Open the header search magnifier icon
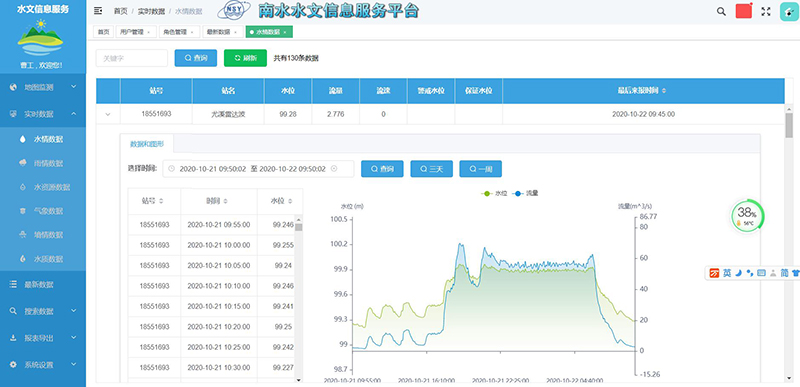Image resolution: width=800 pixels, height=387 pixels. (721, 12)
